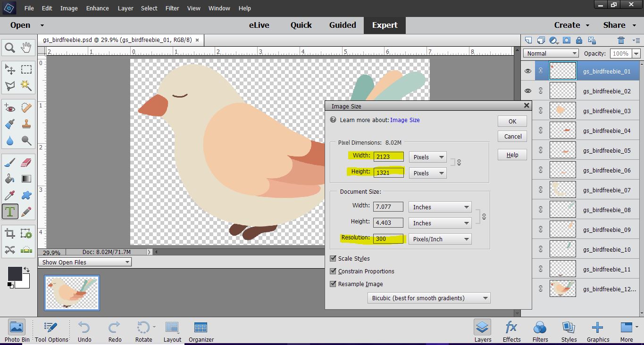
Task: Click the Undo button
Action: click(x=84, y=331)
